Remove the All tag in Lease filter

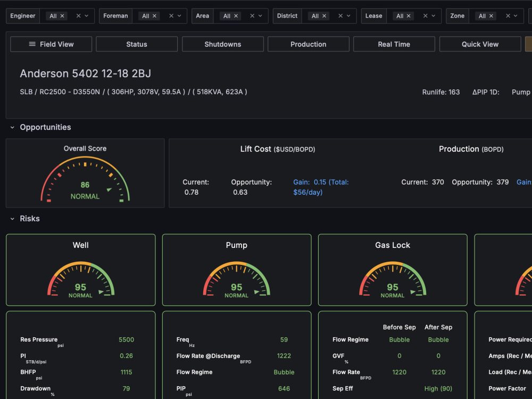point(409,16)
